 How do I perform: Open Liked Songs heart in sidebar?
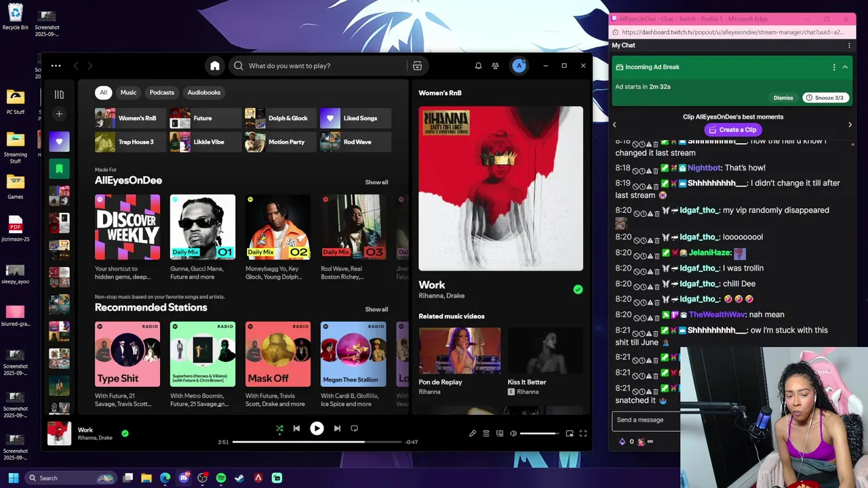click(59, 142)
